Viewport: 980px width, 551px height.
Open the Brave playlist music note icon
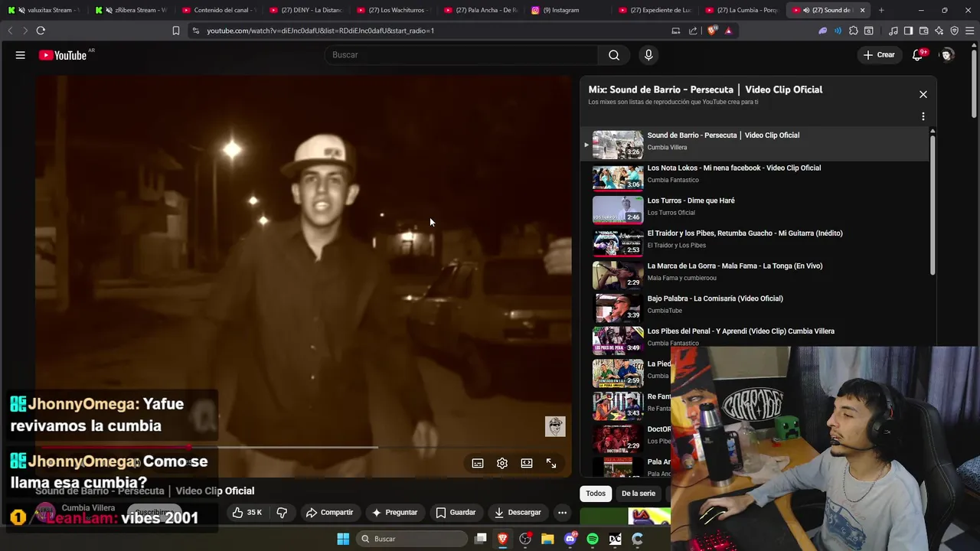(893, 31)
